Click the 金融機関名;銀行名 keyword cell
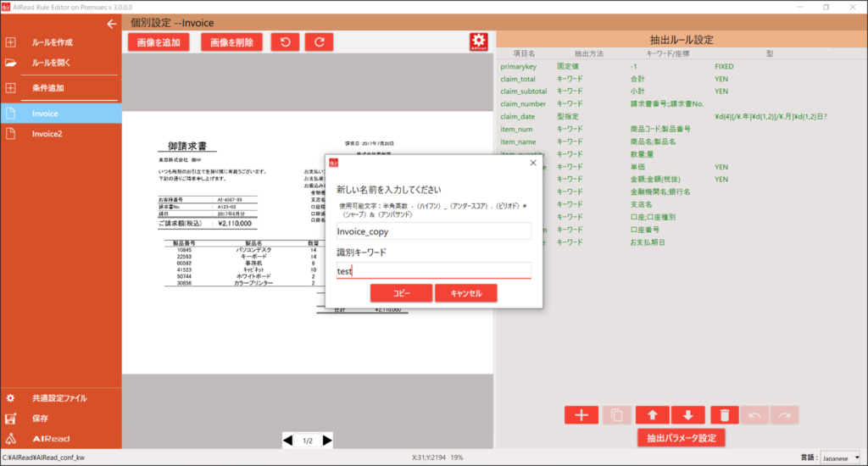The image size is (868, 466). (660, 192)
